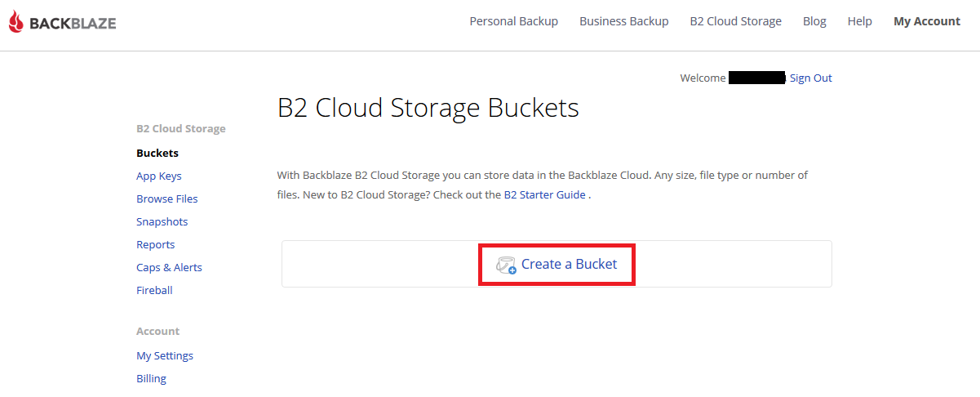This screenshot has height=397, width=980.
Task: Click the bucket icon beside Create a Bucket
Action: pyautogui.click(x=506, y=265)
